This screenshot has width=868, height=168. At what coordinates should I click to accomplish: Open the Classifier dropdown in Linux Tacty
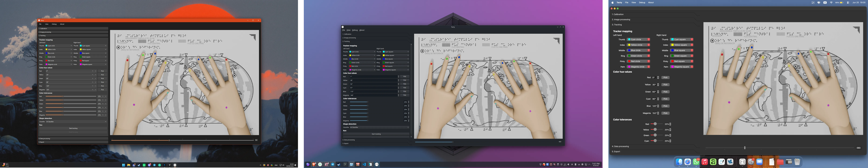click(379, 127)
